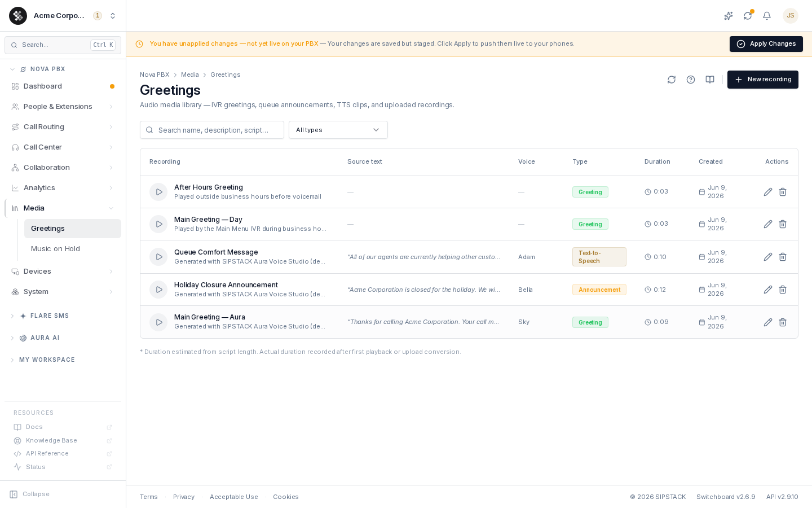Collapse the Media menu
This screenshot has height=508, width=812.
click(63, 208)
